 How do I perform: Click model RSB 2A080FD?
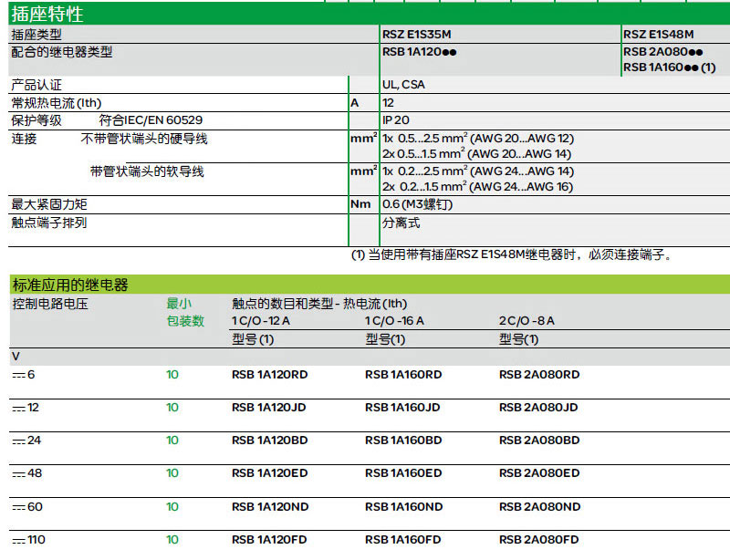[x=538, y=540]
